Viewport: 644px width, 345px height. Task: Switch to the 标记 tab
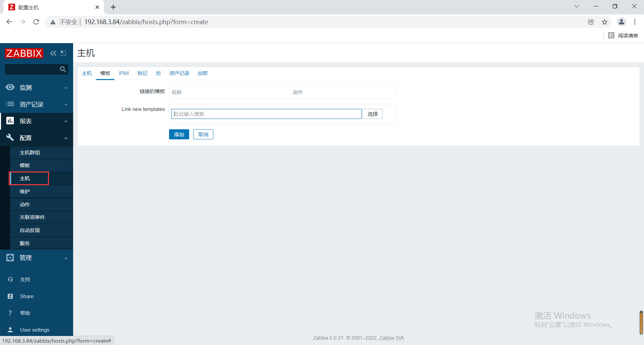tap(142, 73)
